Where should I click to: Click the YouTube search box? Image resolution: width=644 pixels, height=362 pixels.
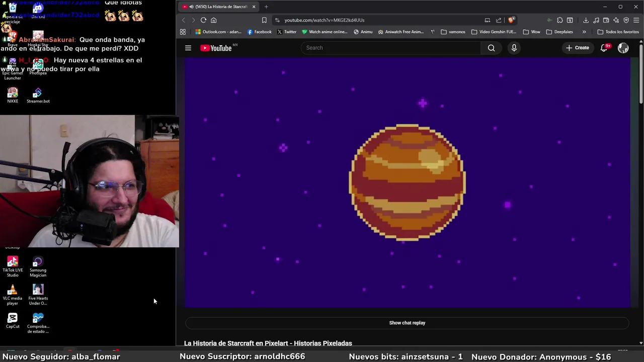pyautogui.click(x=391, y=48)
